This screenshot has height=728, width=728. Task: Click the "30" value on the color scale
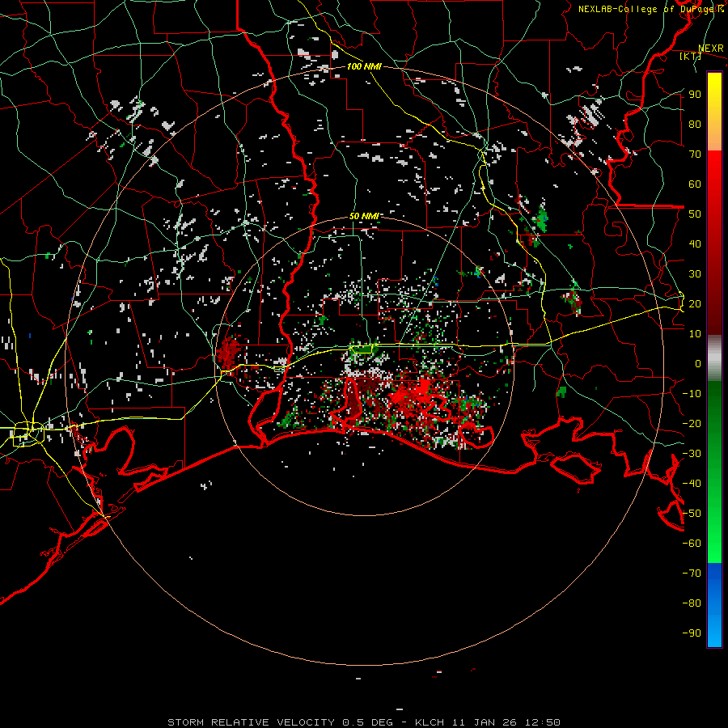(x=695, y=274)
